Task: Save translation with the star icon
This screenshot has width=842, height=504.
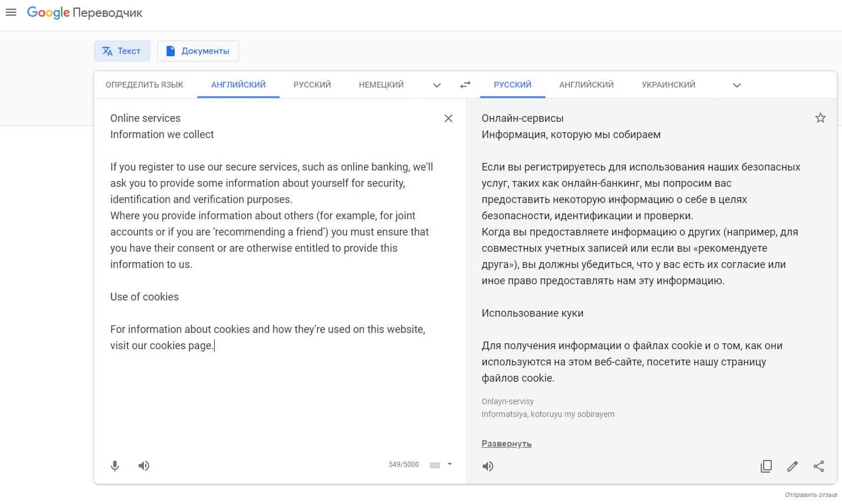Action: [x=820, y=118]
